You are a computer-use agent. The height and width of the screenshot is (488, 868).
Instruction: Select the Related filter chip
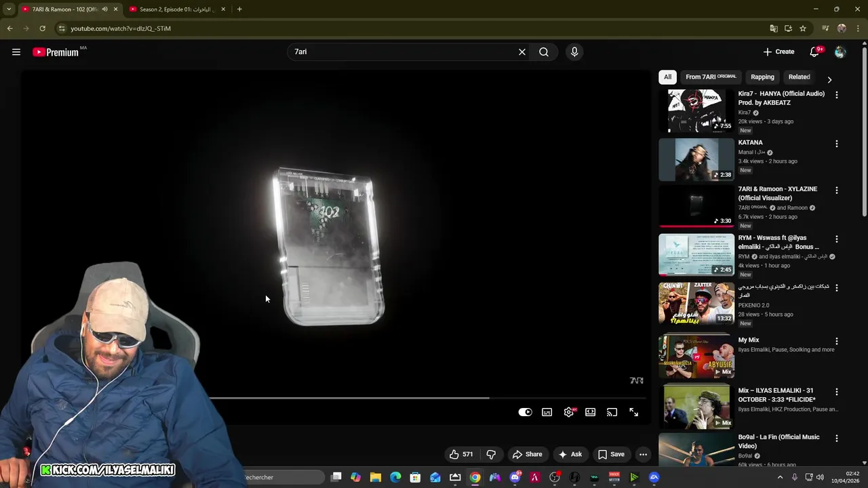[799, 77]
